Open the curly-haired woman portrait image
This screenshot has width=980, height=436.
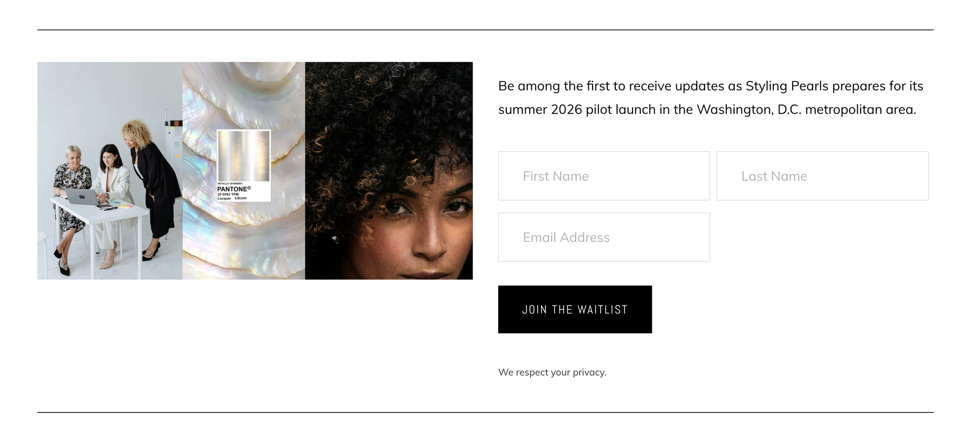(389, 170)
